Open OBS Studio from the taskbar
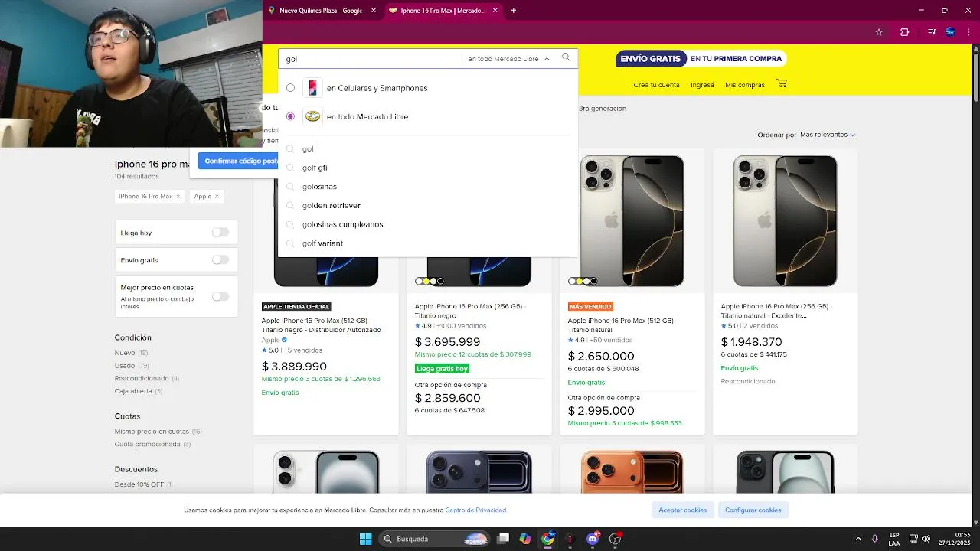Viewport: 980px width, 551px height. pyautogui.click(x=615, y=539)
